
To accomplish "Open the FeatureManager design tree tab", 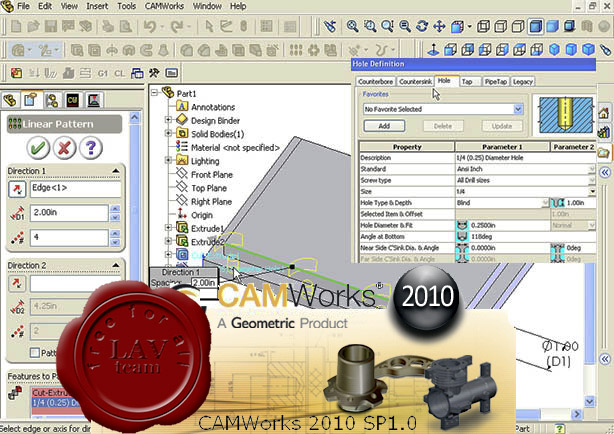I will (x=10, y=100).
